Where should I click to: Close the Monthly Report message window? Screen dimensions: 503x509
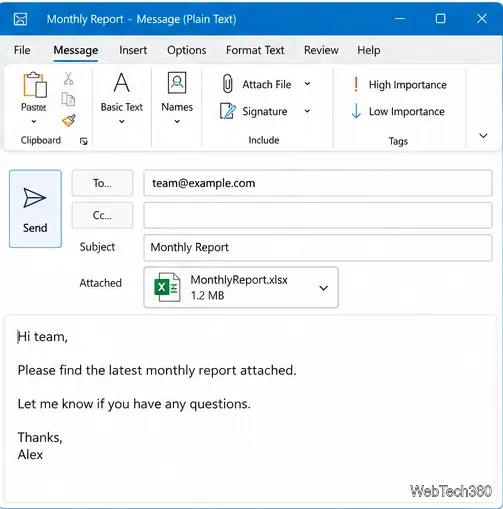click(482, 19)
